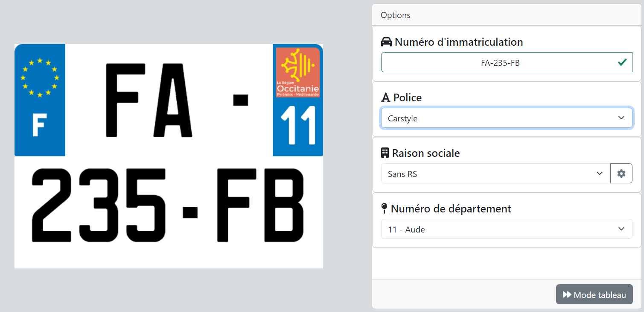Expand the Sans RS dropdown
644x312 pixels.
point(495,174)
